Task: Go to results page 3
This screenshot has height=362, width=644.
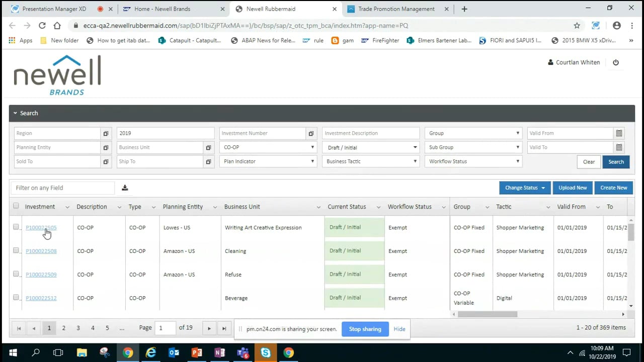Action: pos(78,328)
